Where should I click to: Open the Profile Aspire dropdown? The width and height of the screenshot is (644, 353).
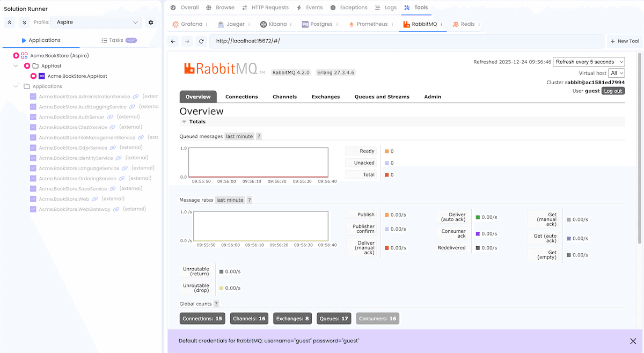coord(96,22)
